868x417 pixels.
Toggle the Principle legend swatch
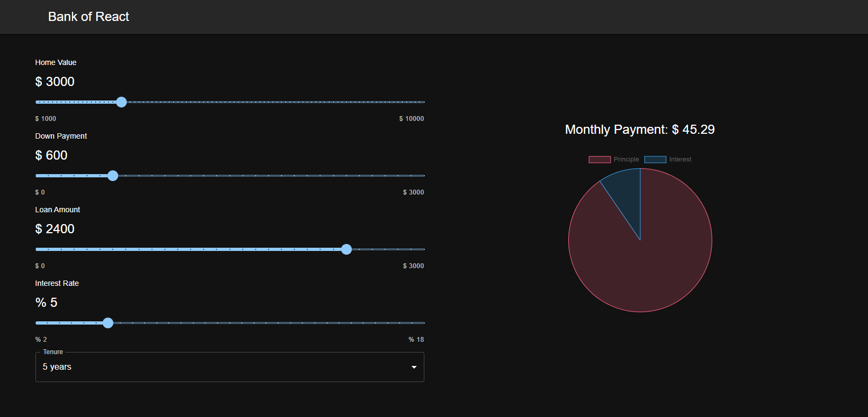tap(599, 160)
